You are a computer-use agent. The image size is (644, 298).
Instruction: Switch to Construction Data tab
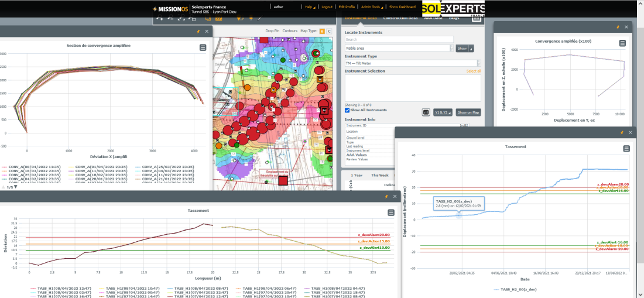pos(400,18)
